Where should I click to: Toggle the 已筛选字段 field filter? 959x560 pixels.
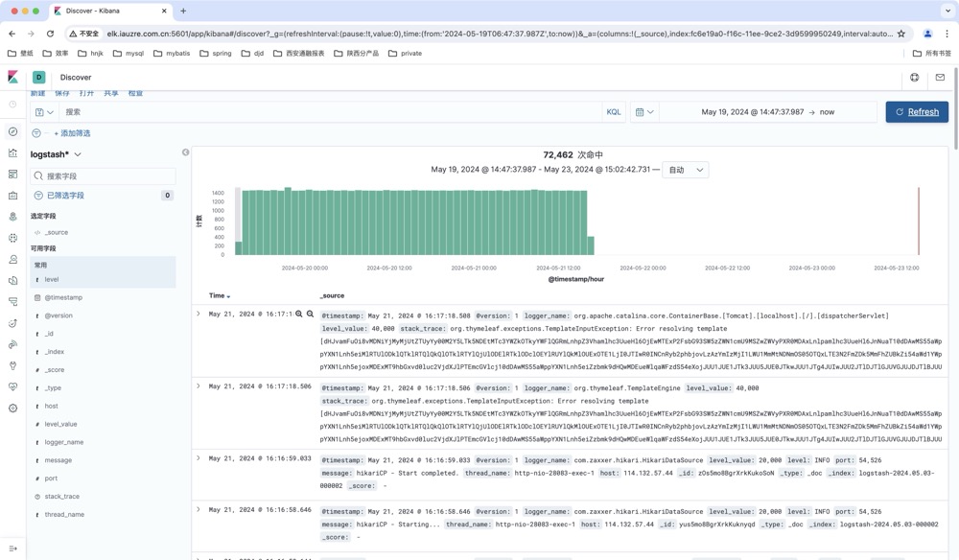[65, 196]
